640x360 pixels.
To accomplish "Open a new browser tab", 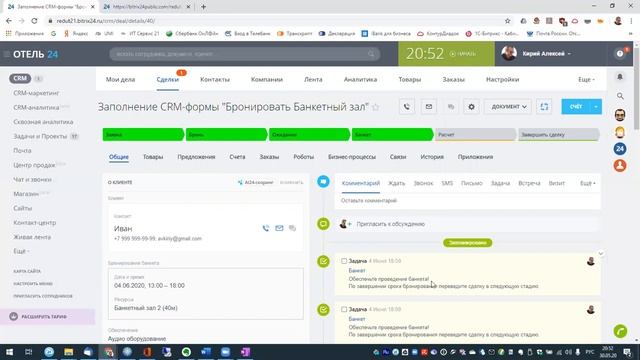I will (x=203, y=7).
